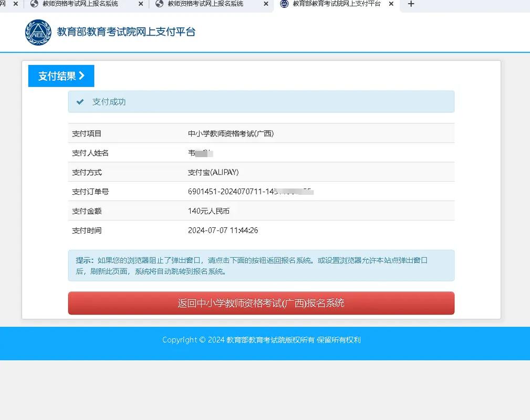Close the leftmost partially visible tab
This screenshot has height=420, width=530.
pos(16,4)
